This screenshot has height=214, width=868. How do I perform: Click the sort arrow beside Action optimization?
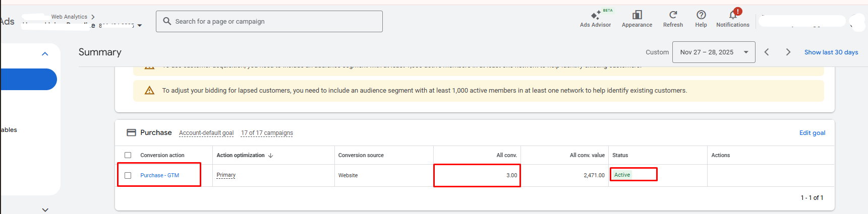click(x=271, y=156)
